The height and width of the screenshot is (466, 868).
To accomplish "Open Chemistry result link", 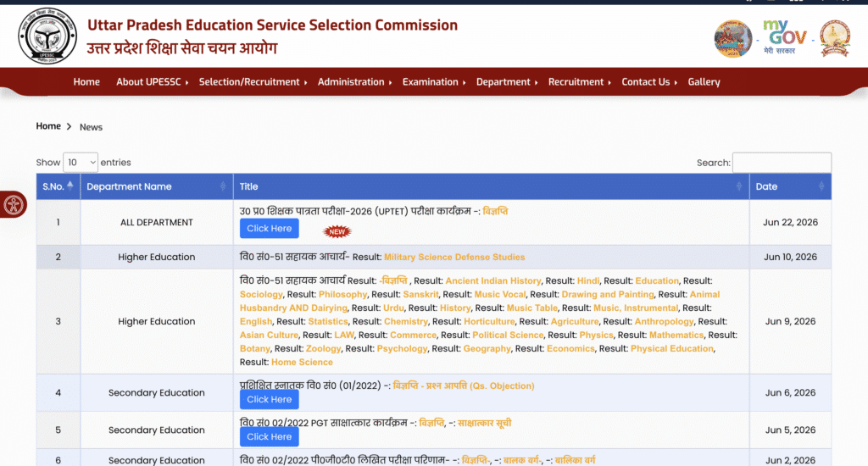I will pyautogui.click(x=406, y=322).
